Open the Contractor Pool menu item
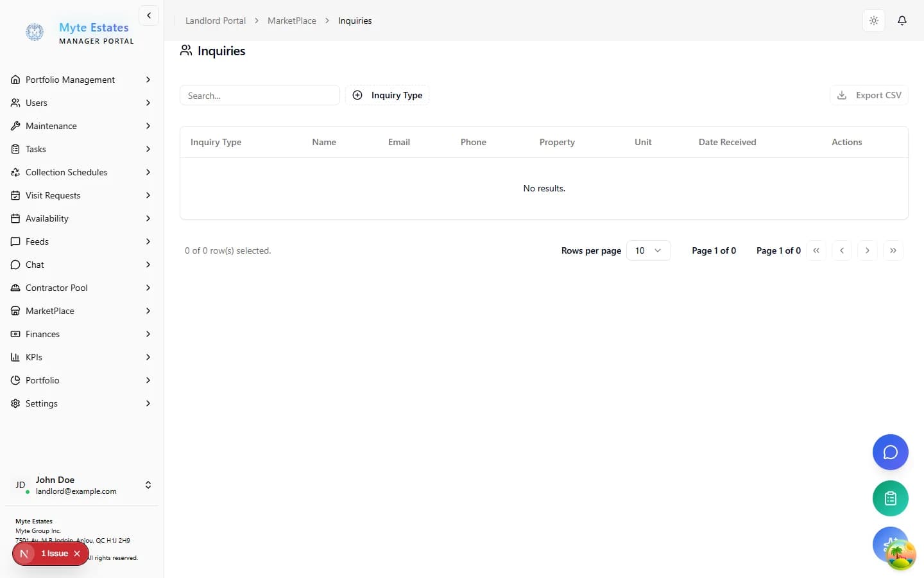 coord(81,288)
